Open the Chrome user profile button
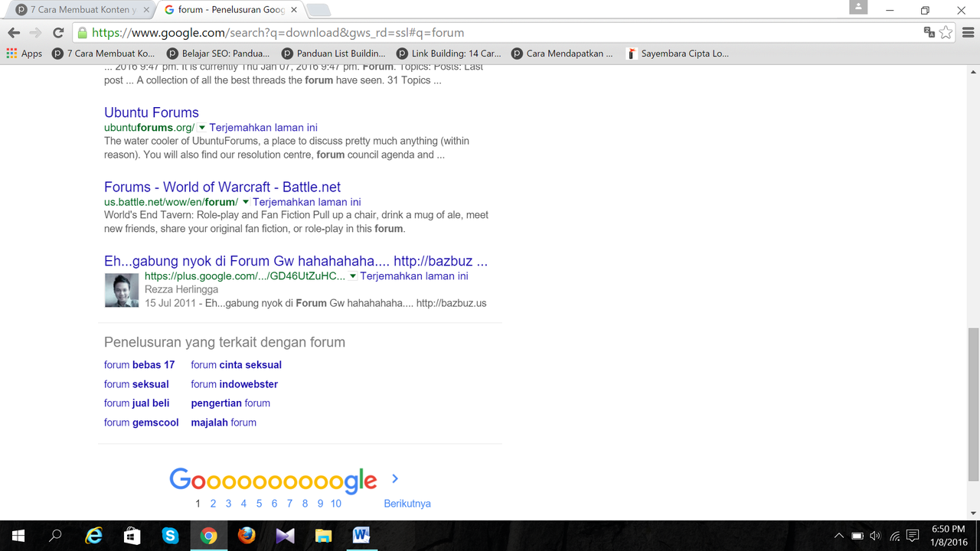Viewport: 980px width, 551px height. pos(859,8)
